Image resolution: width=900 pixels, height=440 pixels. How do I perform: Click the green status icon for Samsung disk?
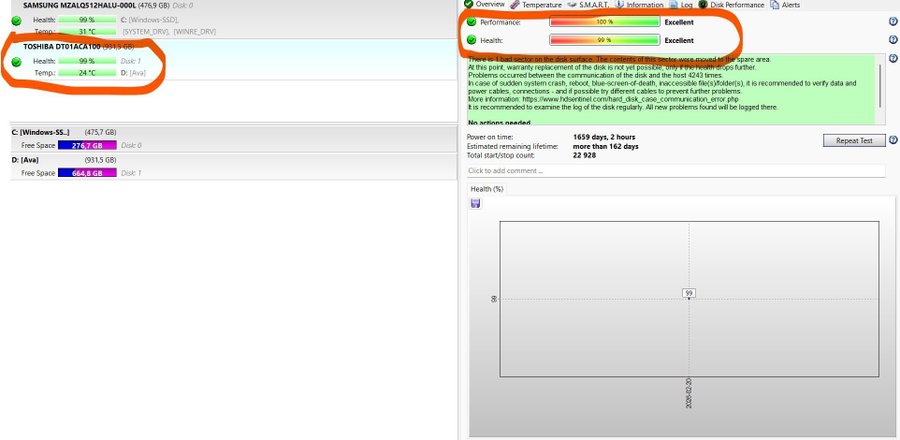[x=16, y=20]
